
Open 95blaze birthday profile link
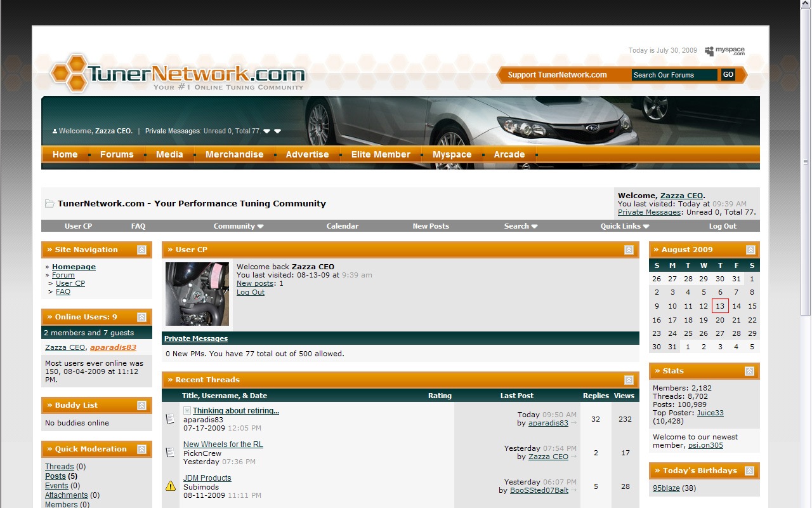coord(666,488)
